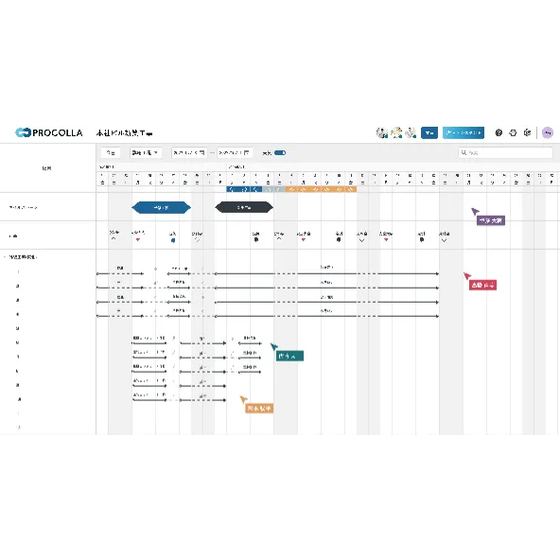Click the third member avatar in the header
560x560 pixels.
point(411,132)
